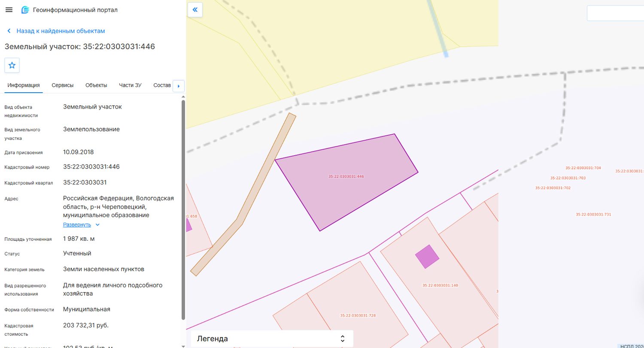Image resolution: width=644 pixels, height=348 pixels.
Task: Click the Муниципальная ownership value
Action: click(x=87, y=309)
